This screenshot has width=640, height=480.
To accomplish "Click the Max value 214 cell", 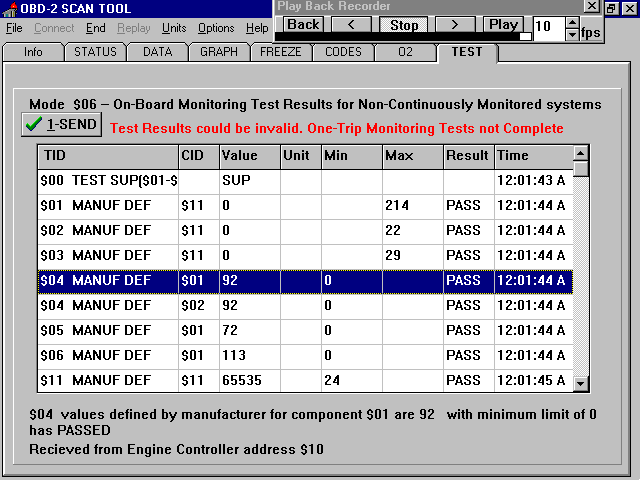I will [x=413, y=205].
